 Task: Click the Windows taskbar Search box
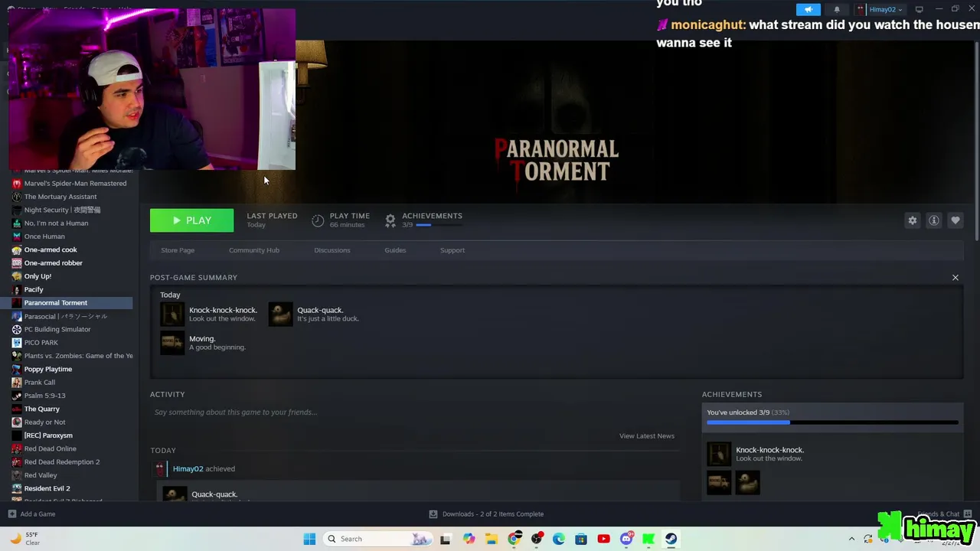(377, 539)
